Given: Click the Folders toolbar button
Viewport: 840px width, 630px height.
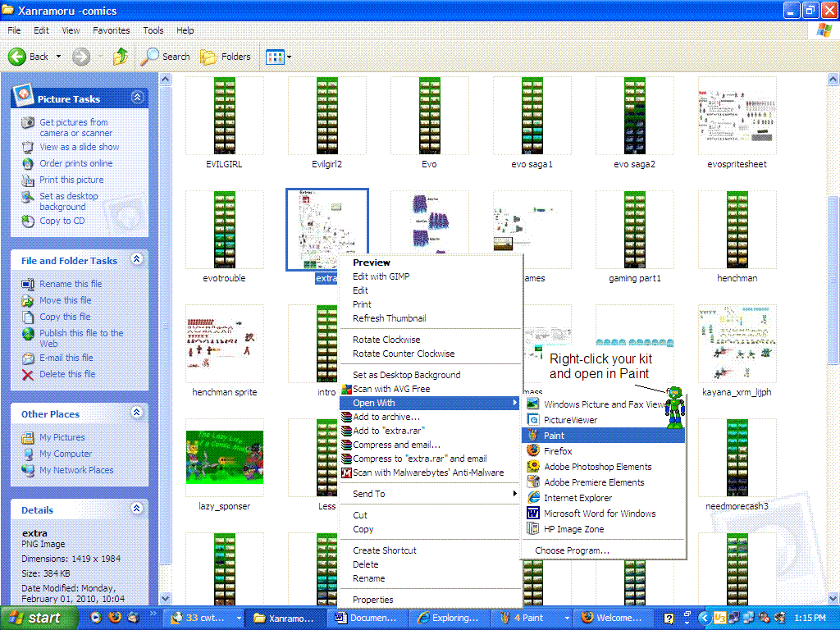Looking at the screenshot, I should (x=226, y=57).
